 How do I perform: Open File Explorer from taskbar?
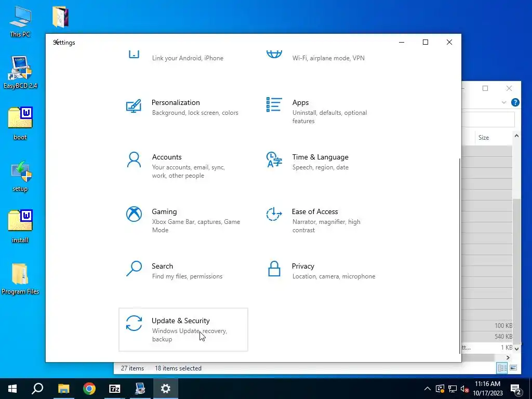click(x=63, y=389)
